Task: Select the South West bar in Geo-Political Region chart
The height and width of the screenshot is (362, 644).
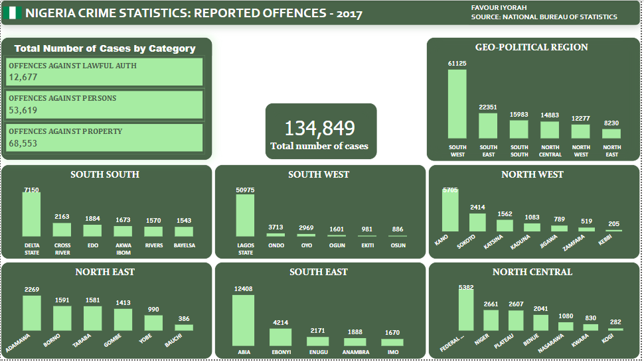Action: coord(457,103)
